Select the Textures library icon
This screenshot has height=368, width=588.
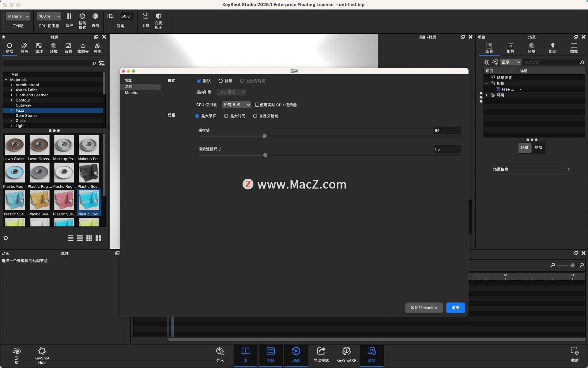tap(39, 46)
